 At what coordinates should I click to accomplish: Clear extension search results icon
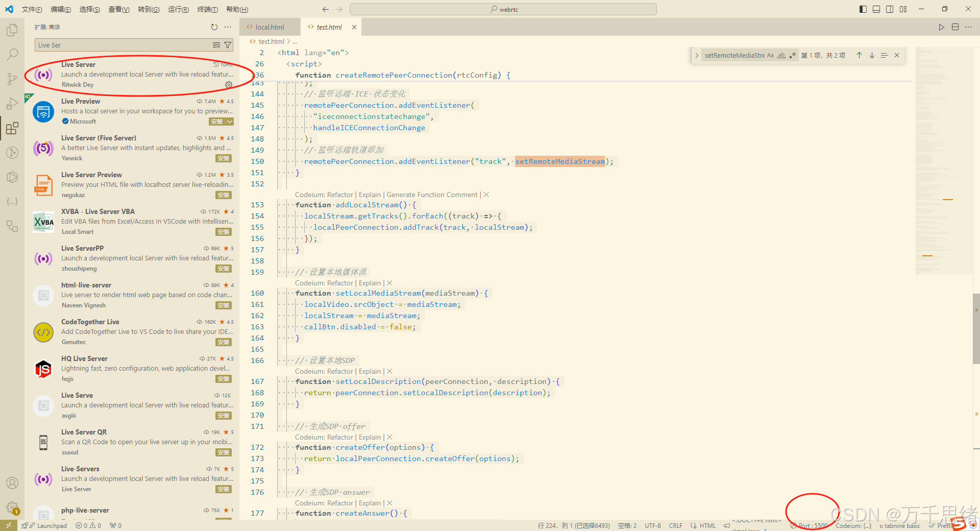(x=216, y=45)
